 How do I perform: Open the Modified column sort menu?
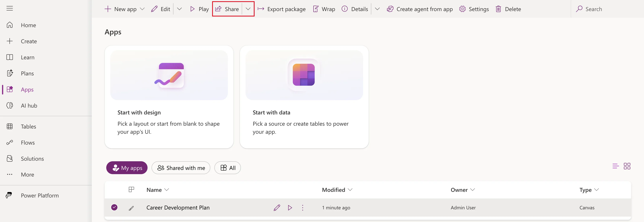coord(337,190)
